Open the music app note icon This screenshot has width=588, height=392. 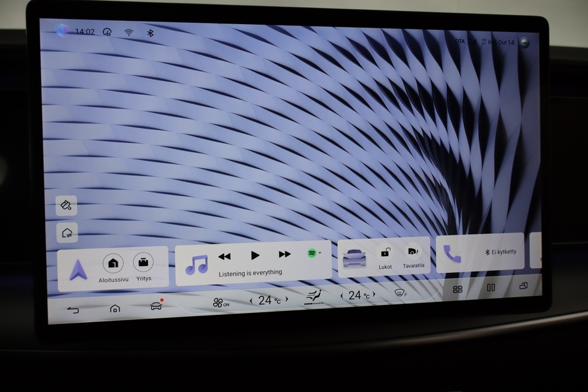196,265
